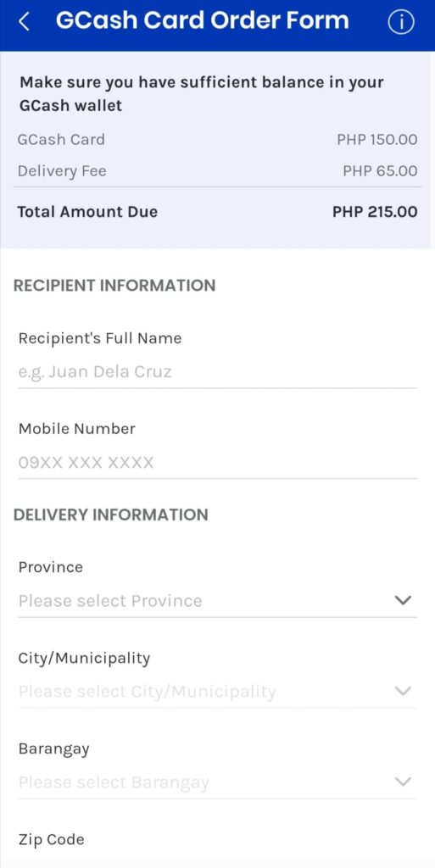Tap the sufficient balance reminder text

pyautogui.click(x=202, y=94)
